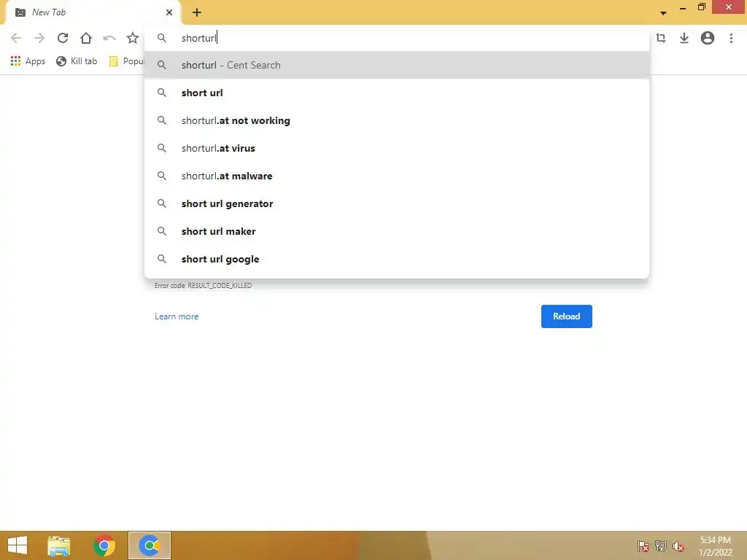Image resolution: width=747 pixels, height=560 pixels.
Task: Open the Learn more link
Action: click(177, 316)
